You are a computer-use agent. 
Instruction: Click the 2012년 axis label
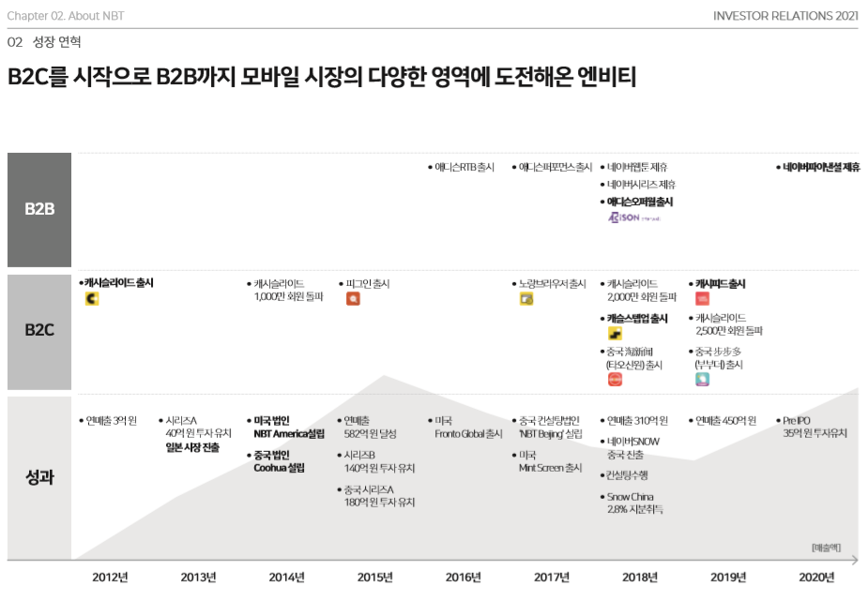tap(110, 578)
